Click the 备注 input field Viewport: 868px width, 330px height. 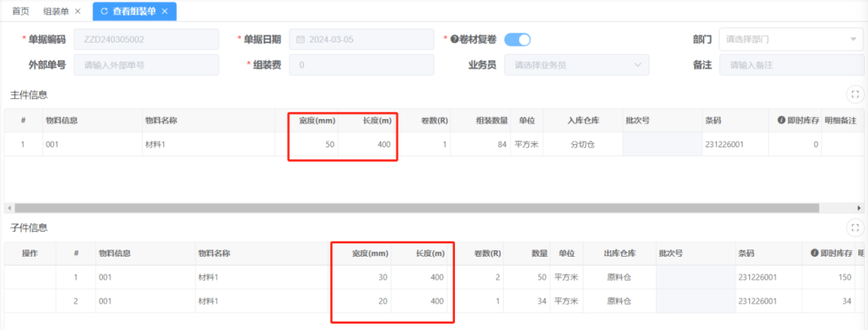[792, 64]
